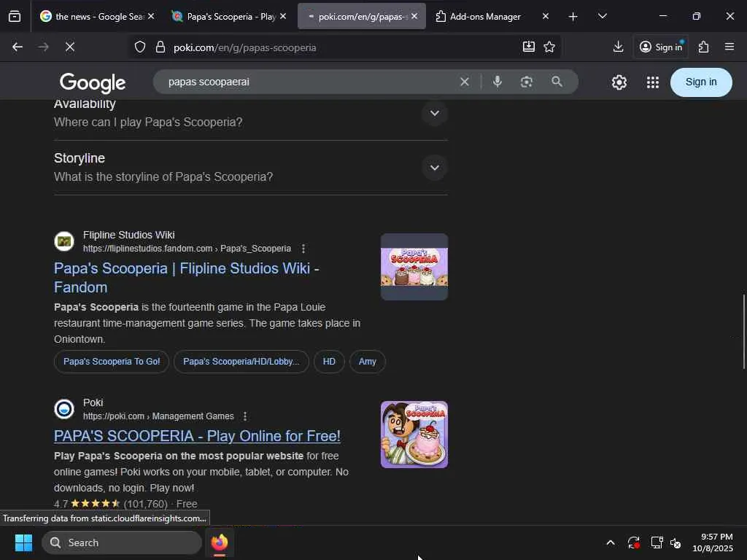
Task: Open a new tab with plus
Action: [573, 17]
